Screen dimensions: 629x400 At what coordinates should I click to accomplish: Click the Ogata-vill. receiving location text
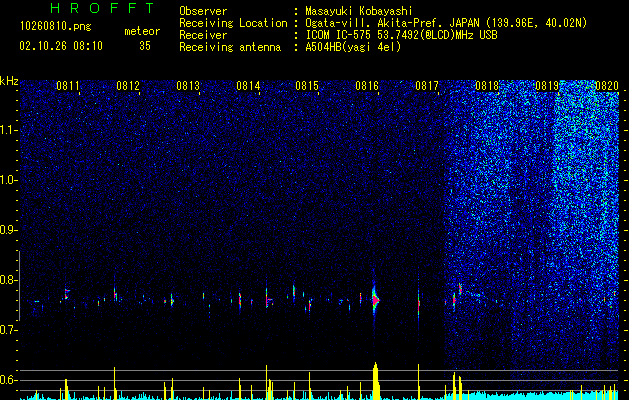click(x=446, y=23)
